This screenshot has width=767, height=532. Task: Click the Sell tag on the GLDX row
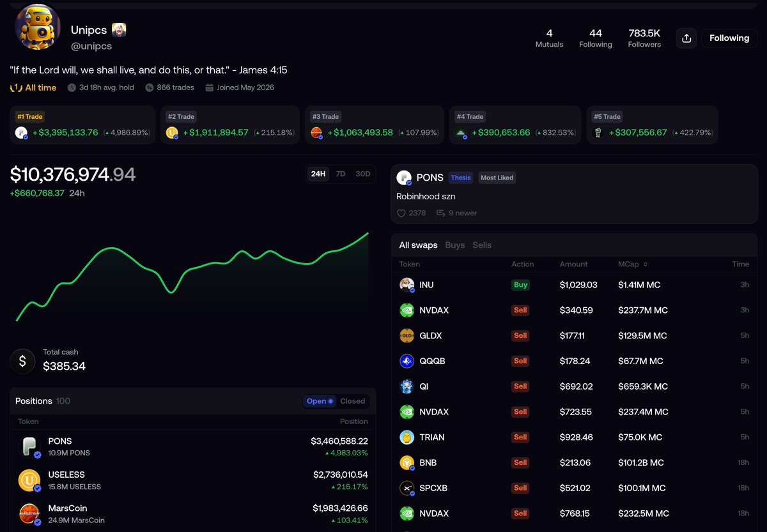tap(520, 335)
